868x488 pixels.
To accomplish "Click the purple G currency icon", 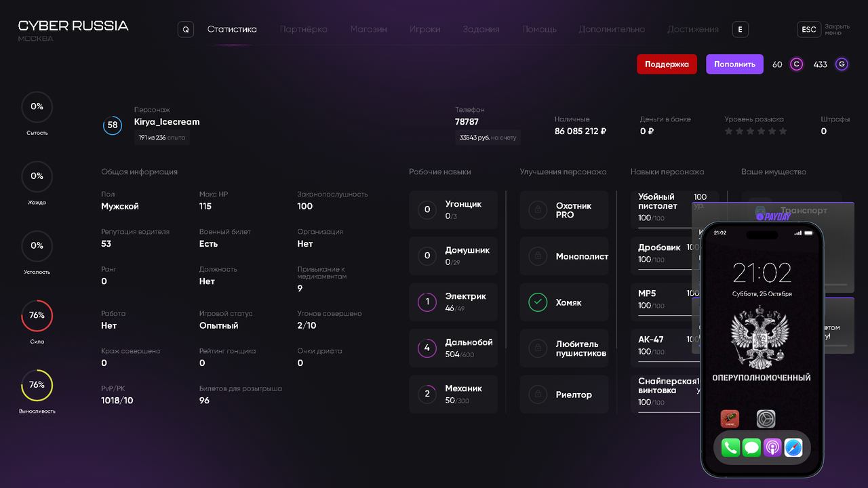I will (842, 64).
